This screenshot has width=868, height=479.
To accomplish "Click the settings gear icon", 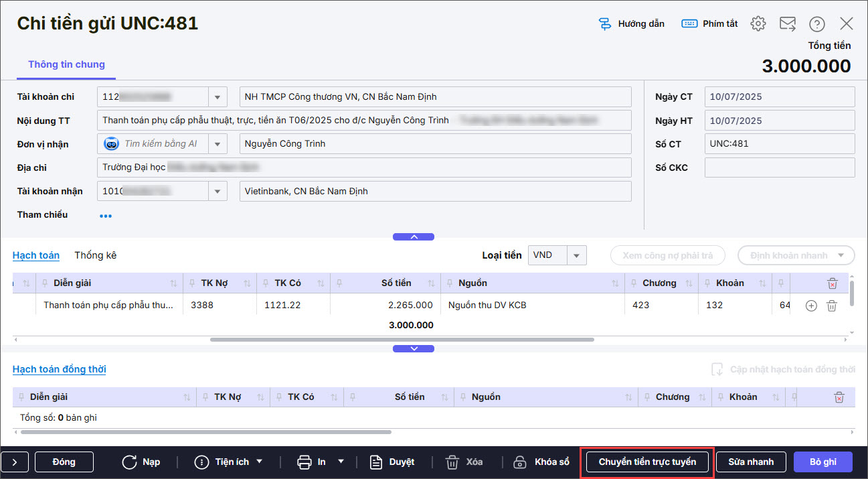I will pyautogui.click(x=758, y=23).
